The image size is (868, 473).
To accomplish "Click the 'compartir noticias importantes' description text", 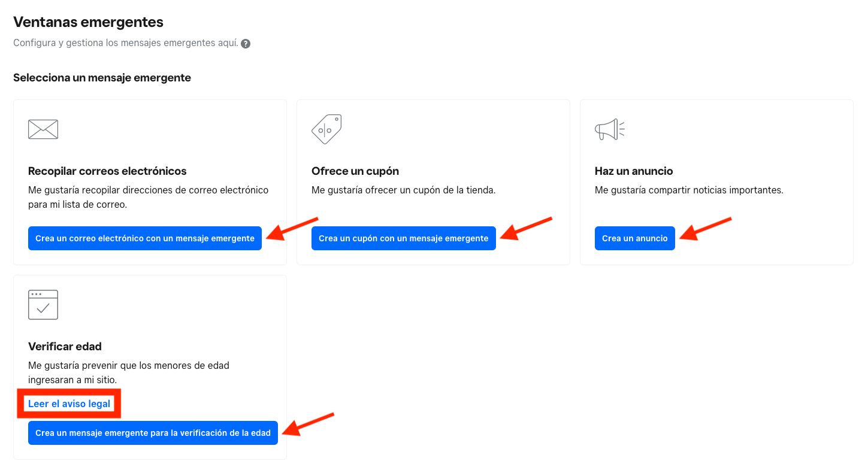I will click(689, 190).
